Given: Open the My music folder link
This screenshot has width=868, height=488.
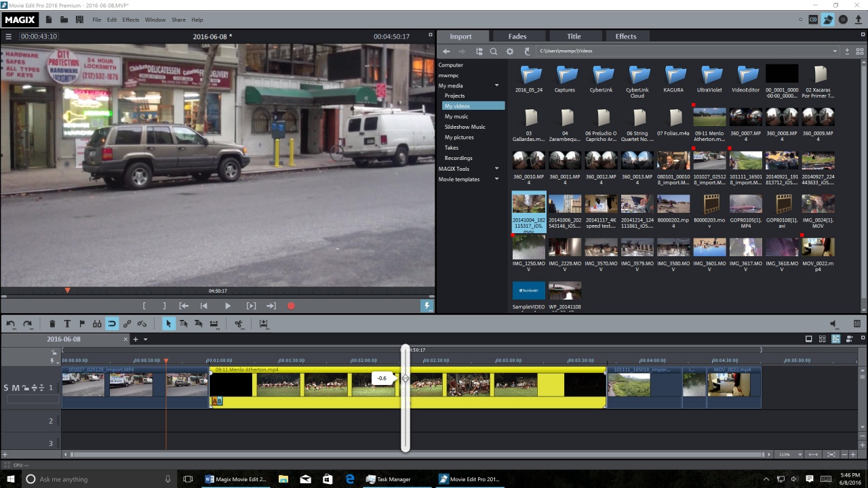Looking at the screenshot, I should tap(456, 117).
